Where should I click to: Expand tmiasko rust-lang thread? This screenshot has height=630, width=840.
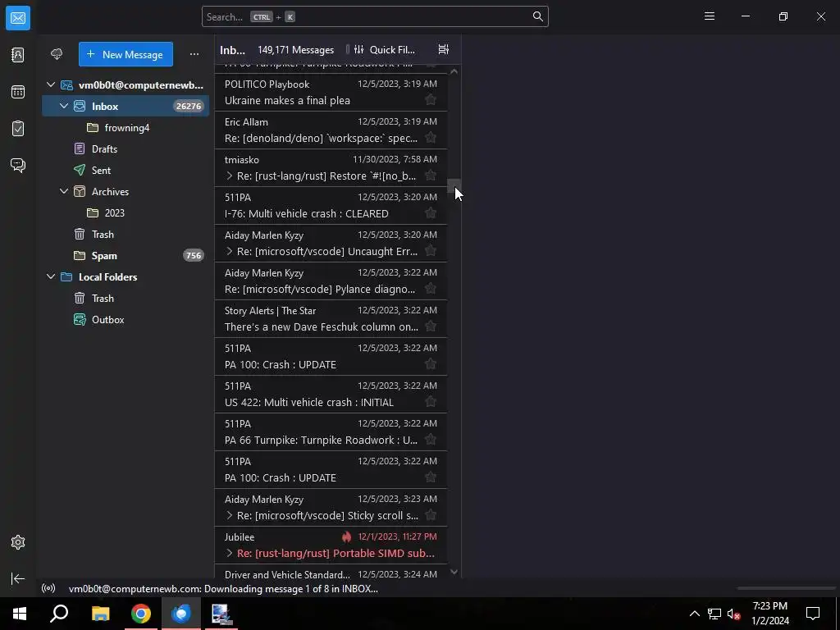click(x=230, y=176)
